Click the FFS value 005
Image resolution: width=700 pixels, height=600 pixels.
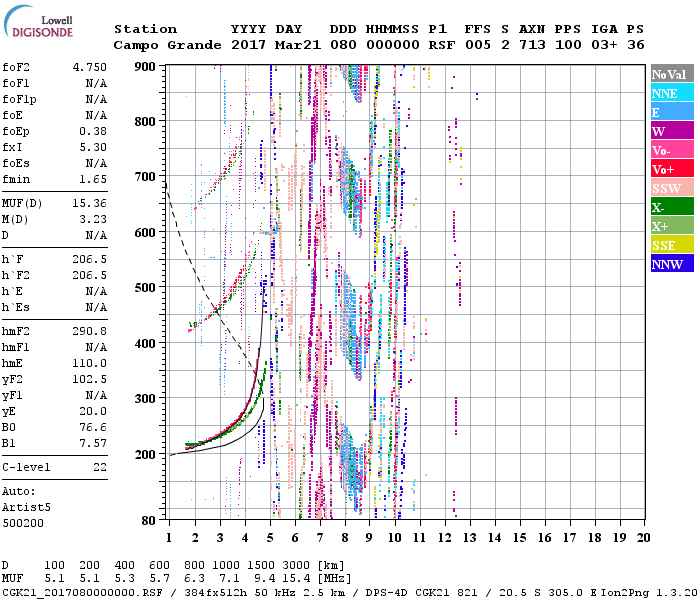coord(478,45)
